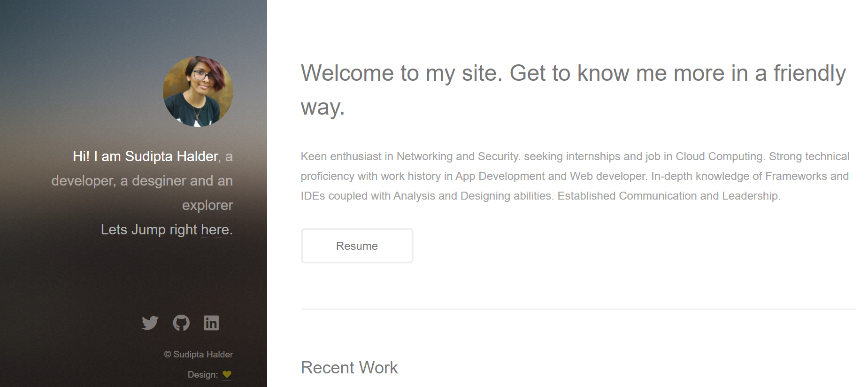The image size is (868, 387).
Task: Click the yellow heart Design link
Action: click(x=227, y=374)
